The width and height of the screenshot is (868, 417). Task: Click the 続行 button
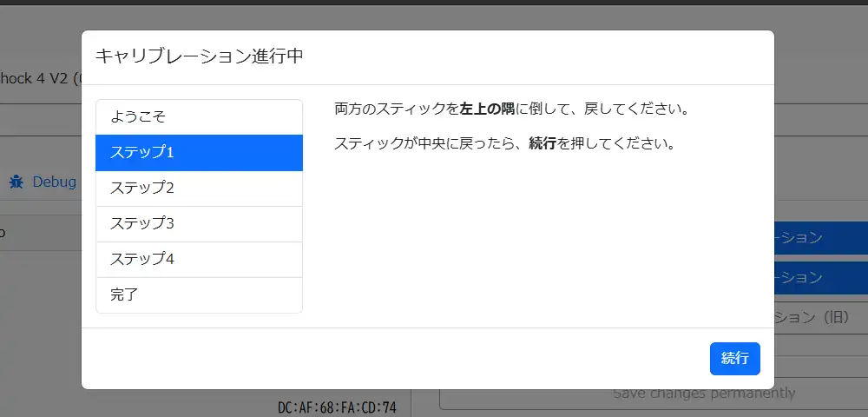pyautogui.click(x=734, y=358)
